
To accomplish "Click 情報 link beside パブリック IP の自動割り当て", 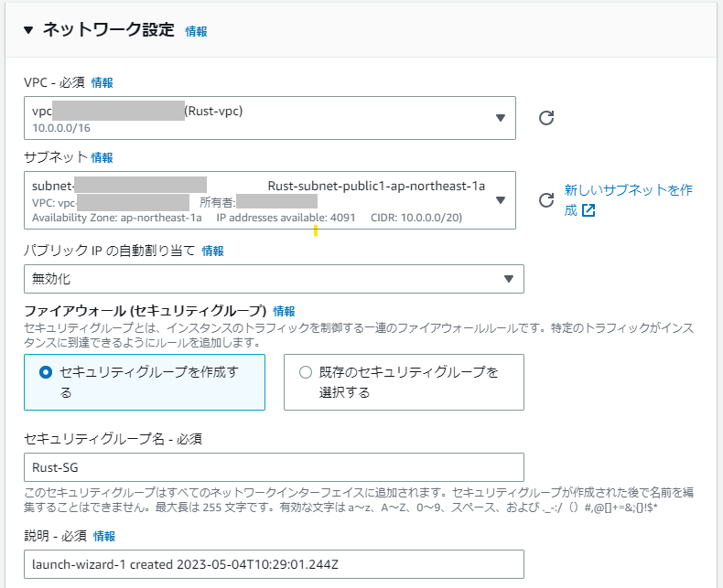I will click(x=212, y=251).
